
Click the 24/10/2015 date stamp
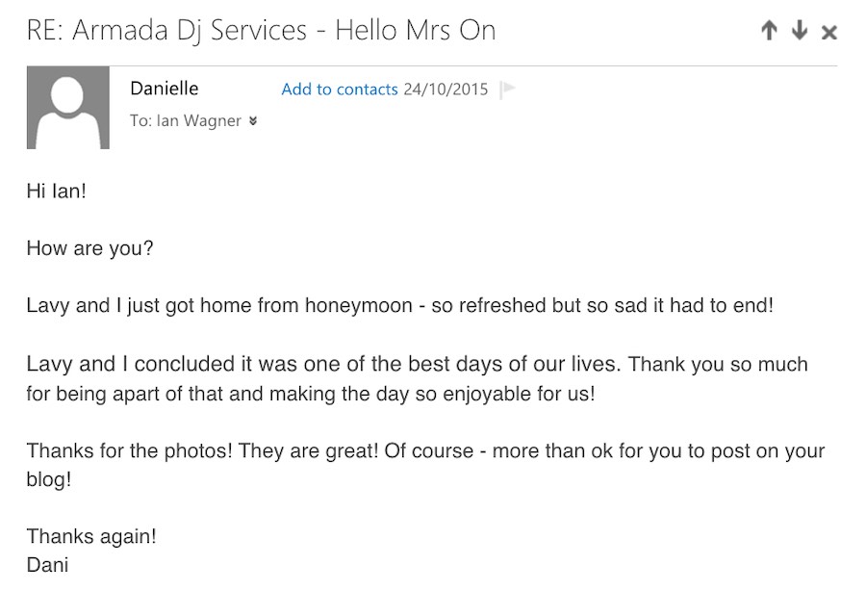[446, 90]
